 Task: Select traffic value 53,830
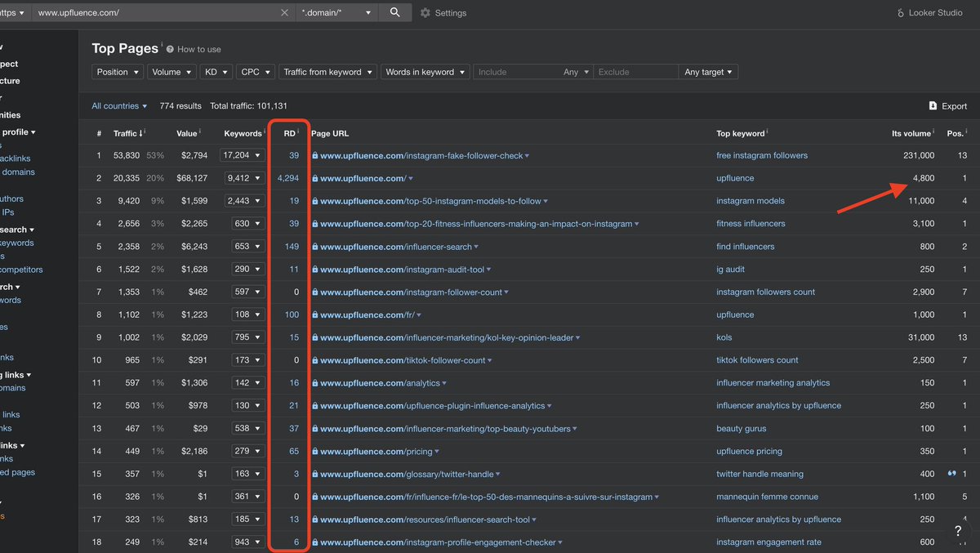127,155
